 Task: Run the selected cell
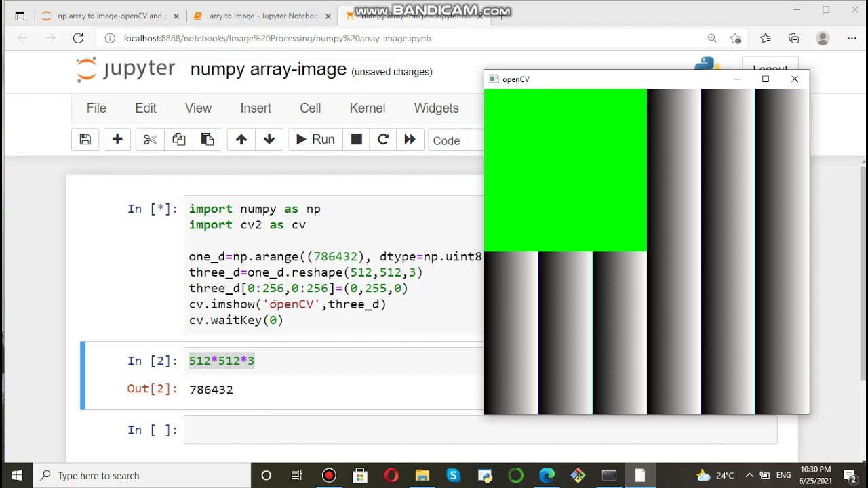point(315,140)
